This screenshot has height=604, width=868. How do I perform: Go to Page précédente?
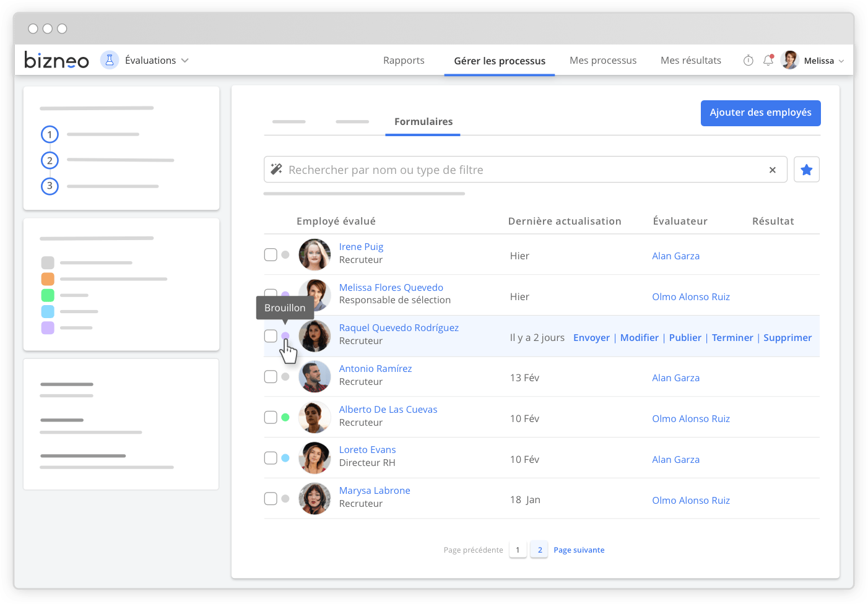coord(474,550)
